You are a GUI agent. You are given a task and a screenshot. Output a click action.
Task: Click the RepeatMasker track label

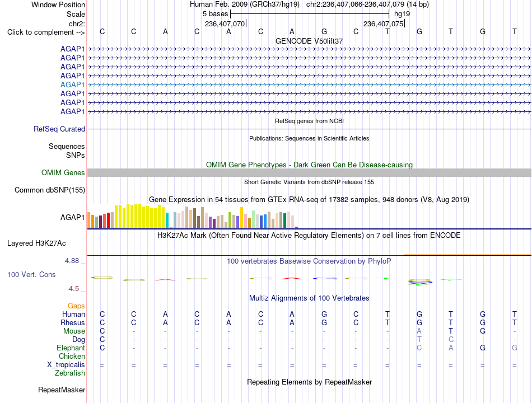click(x=62, y=390)
